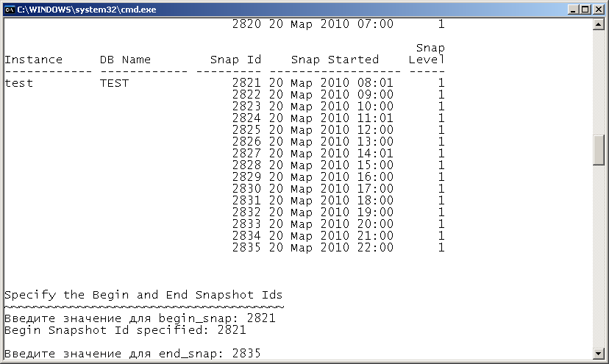This screenshot has height=364, width=609.
Task: Select the row with Snap Id 2835
Action: click(x=246, y=248)
